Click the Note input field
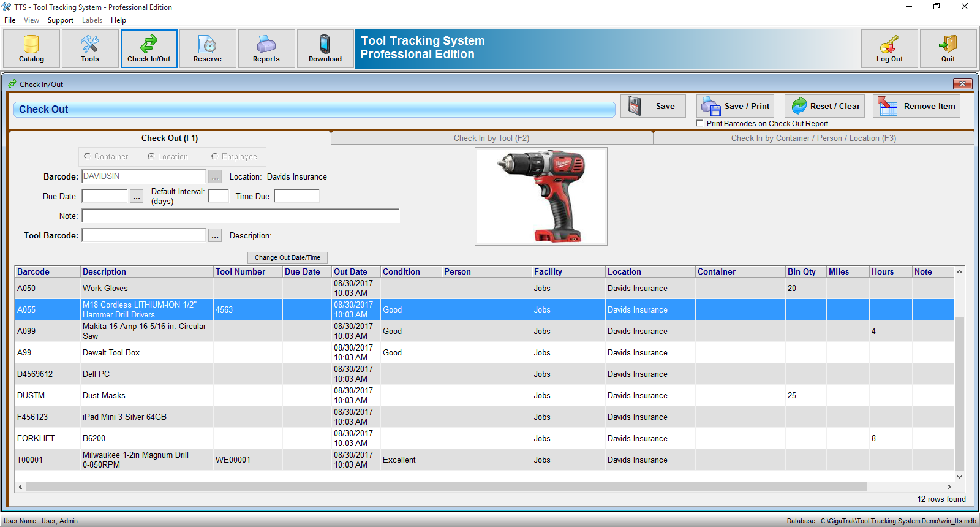Image resolution: width=980 pixels, height=527 pixels. (241, 216)
